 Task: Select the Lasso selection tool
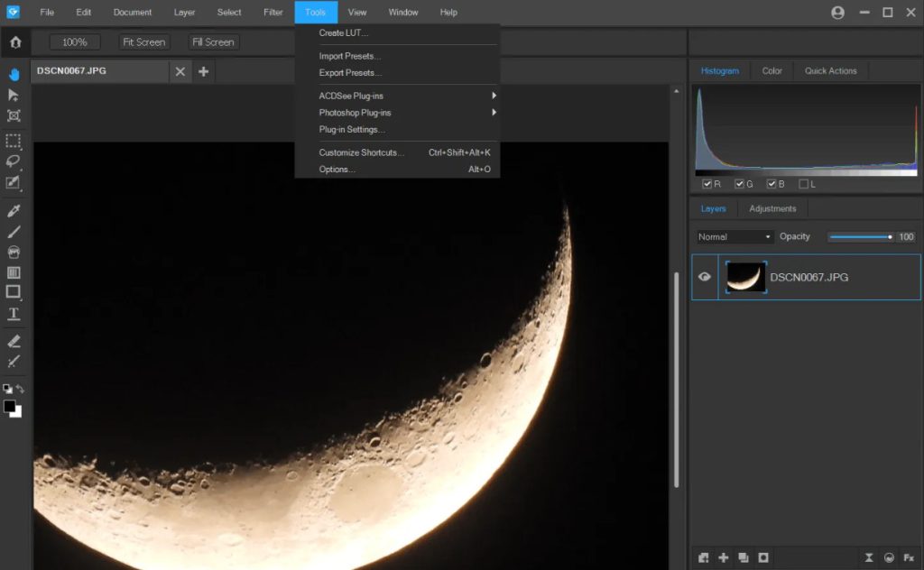click(x=13, y=161)
